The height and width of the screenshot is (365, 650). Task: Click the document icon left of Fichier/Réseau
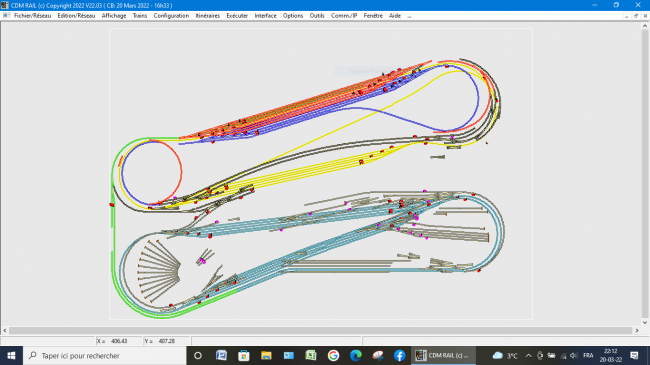point(6,16)
